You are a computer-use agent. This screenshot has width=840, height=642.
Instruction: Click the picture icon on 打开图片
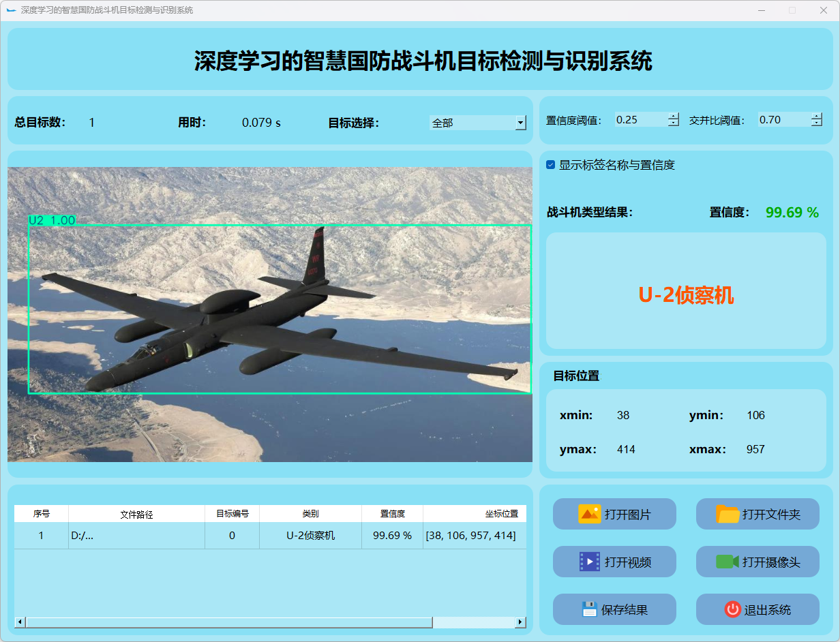click(x=589, y=514)
